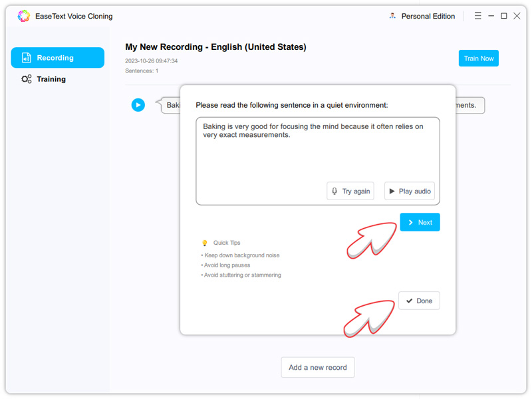The width and height of the screenshot is (532, 399).
Task: Click the EaseText Voice Cloning logo icon
Action: pos(24,16)
